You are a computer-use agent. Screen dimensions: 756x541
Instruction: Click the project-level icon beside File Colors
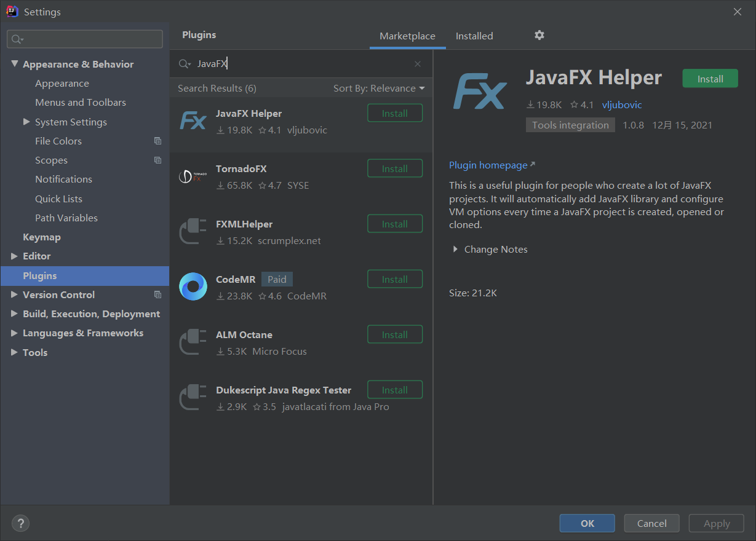[157, 141]
